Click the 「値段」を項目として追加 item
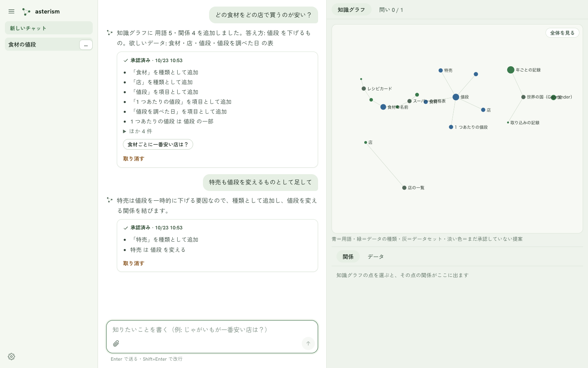Screen dimensions: 588x368 tap(164, 92)
